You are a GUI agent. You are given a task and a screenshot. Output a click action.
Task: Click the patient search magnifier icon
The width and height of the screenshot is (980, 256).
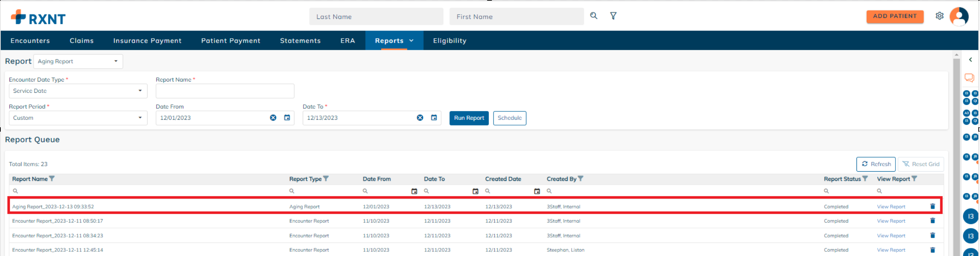pyautogui.click(x=593, y=16)
